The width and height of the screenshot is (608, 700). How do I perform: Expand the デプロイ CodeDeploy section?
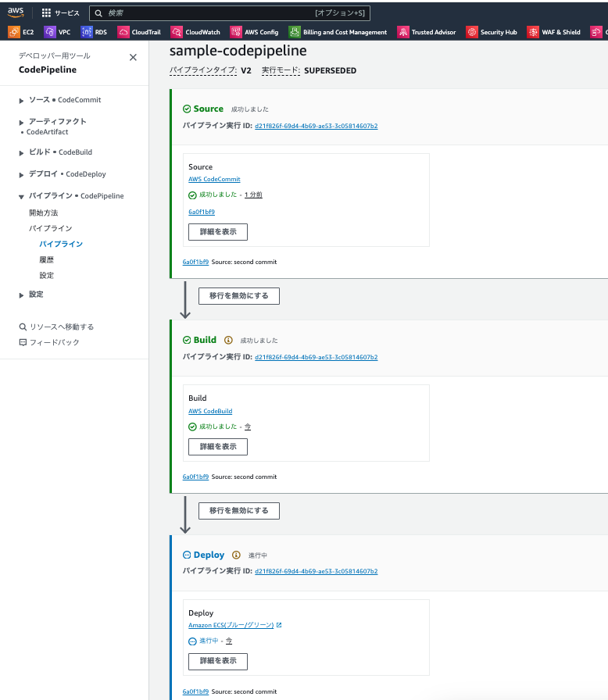click(x=21, y=175)
